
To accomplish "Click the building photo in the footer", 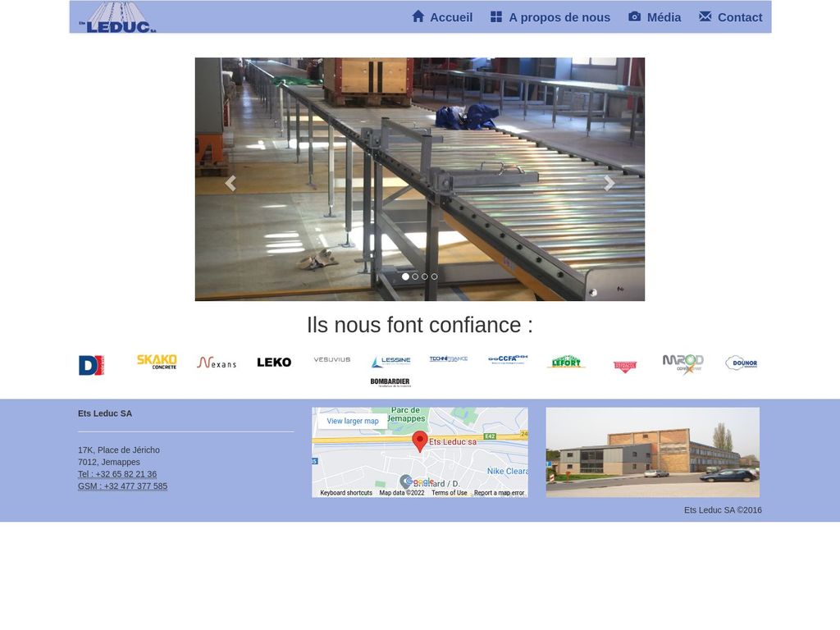I will point(652,453).
